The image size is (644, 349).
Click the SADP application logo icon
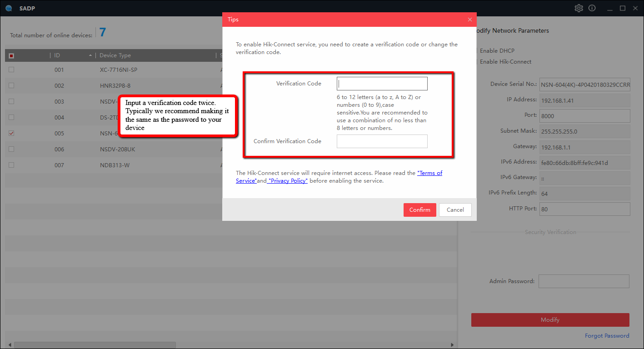pyautogui.click(x=9, y=8)
